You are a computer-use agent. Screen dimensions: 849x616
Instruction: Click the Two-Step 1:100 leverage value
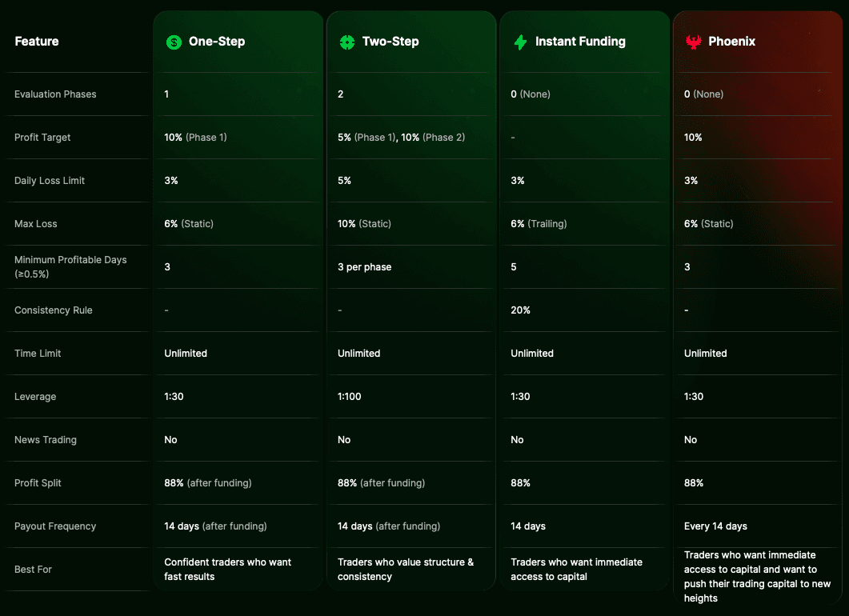(350, 397)
